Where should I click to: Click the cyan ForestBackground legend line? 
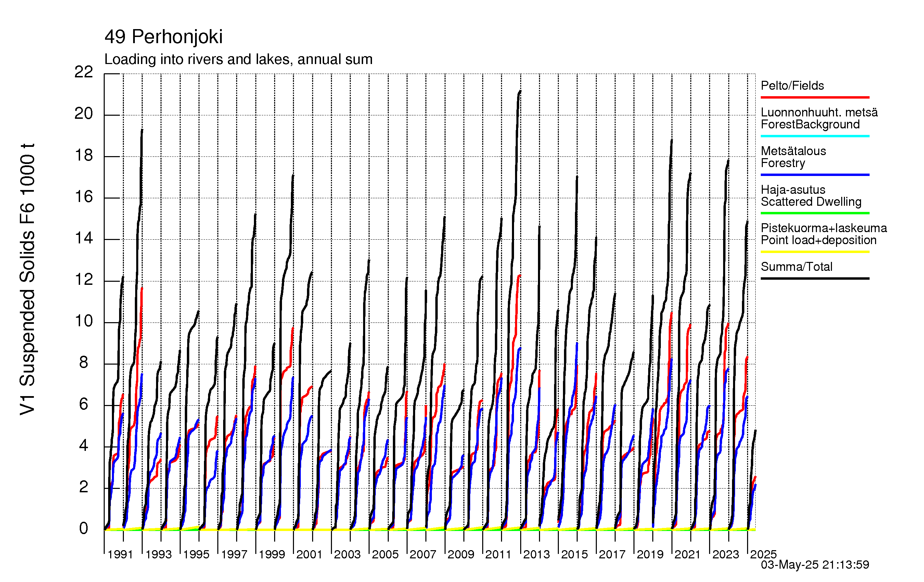(814, 136)
